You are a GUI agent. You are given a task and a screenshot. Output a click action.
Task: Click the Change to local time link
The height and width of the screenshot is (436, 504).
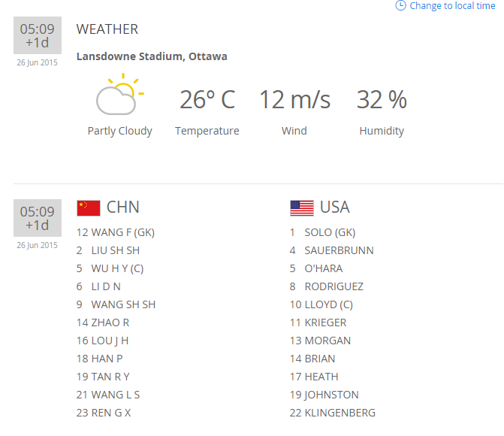click(x=452, y=6)
